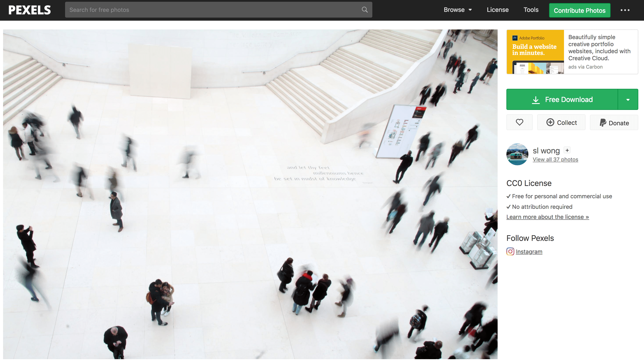Click 'View all 37 photos' link

(555, 159)
